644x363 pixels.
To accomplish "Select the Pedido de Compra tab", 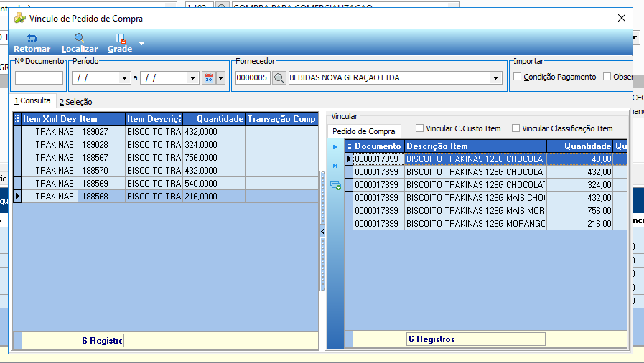I will pos(364,131).
